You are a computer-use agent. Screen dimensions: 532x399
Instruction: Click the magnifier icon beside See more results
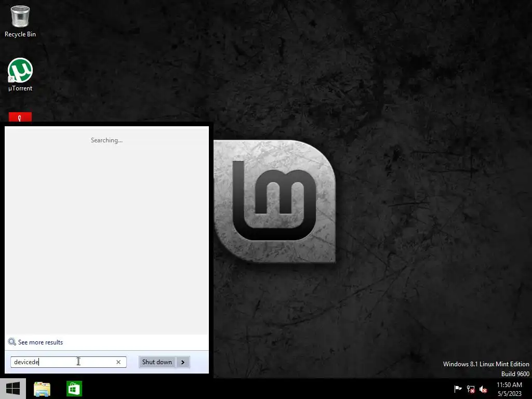tap(12, 342)
